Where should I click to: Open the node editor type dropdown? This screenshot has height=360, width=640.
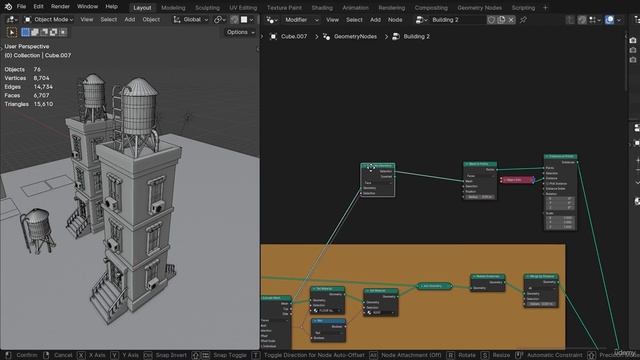tap(272, 20)
